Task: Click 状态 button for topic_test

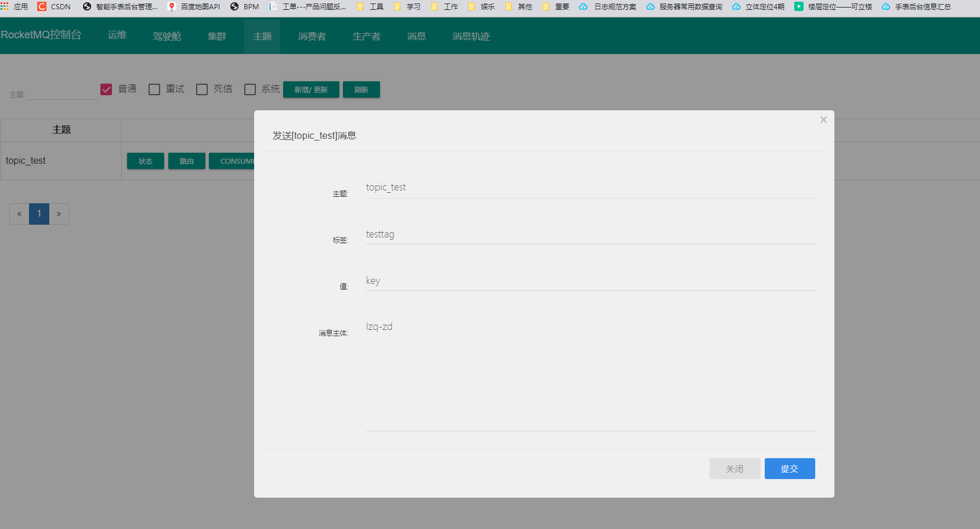Action: pyautogui.click(x=146, y=161)
